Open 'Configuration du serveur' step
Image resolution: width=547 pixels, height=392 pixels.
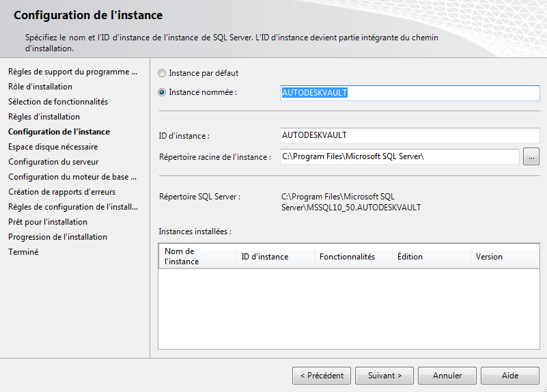53,162
